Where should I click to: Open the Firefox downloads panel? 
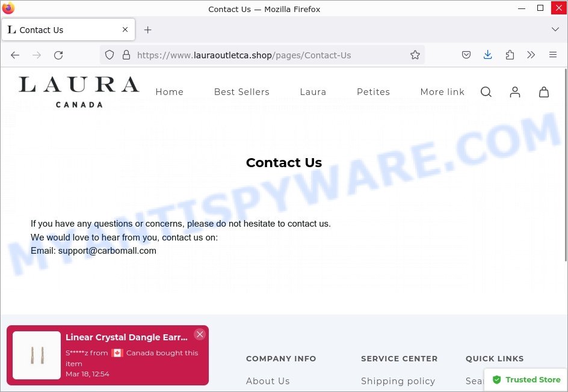coord(488,55)
